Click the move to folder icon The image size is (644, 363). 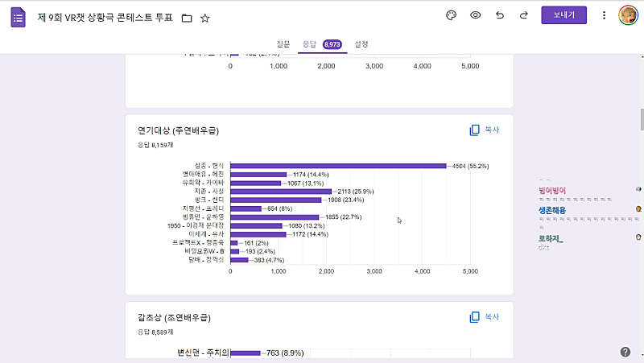(187, 18)
